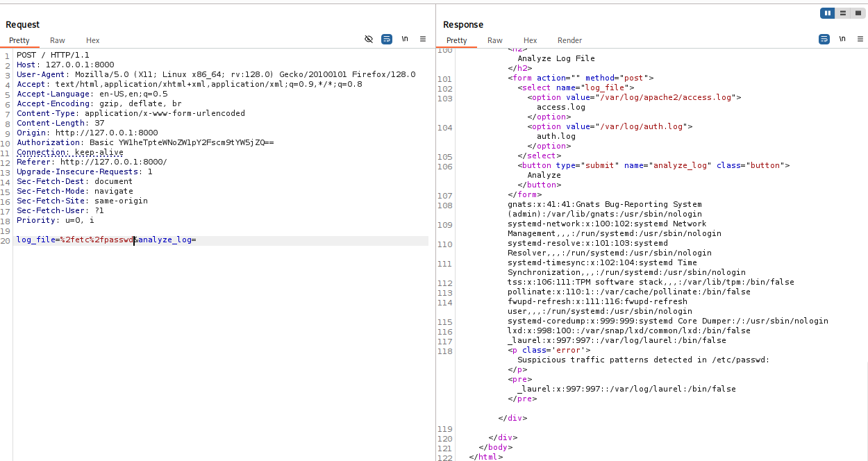
Task: Click the 'pollinate:x:110:1' passwd entry
Action: (629, 292)
